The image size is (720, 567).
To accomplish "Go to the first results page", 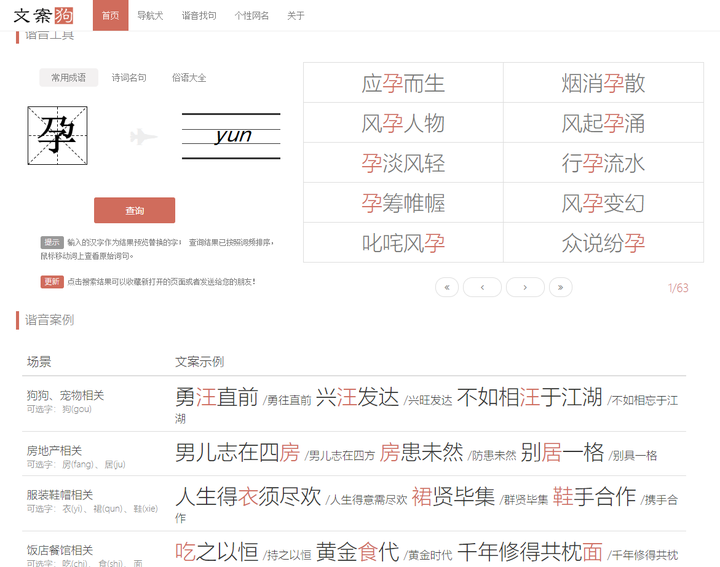I will coord(447,288).
